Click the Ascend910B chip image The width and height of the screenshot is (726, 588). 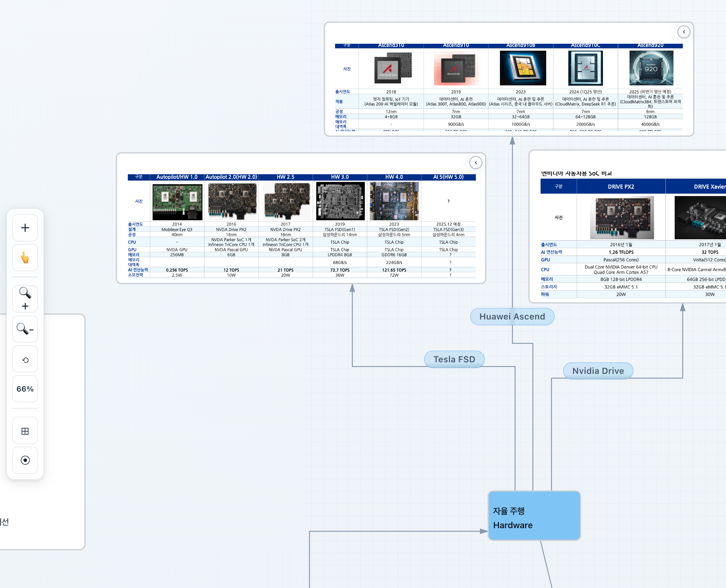[522, 68]
